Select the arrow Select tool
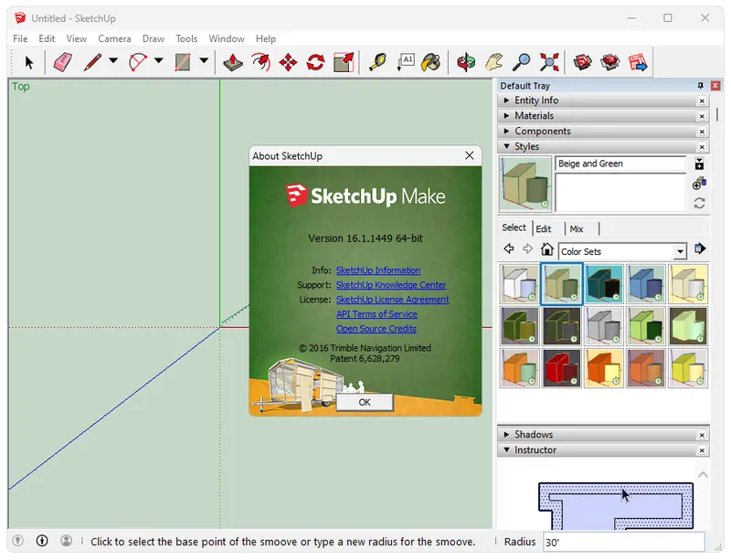This screenshot has width=731, height=560. [x=29, y=62]
